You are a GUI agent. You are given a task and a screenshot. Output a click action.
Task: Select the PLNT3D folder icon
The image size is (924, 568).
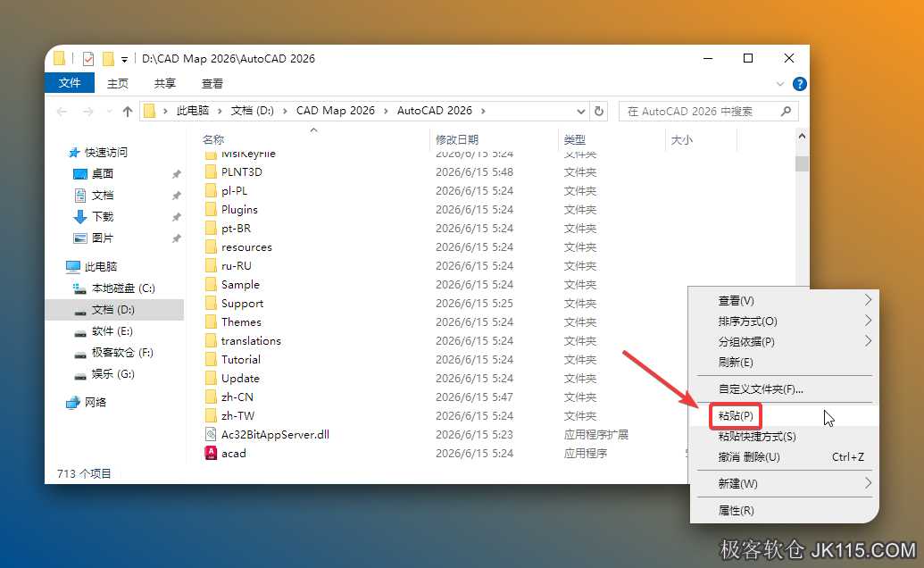point(211,172)
